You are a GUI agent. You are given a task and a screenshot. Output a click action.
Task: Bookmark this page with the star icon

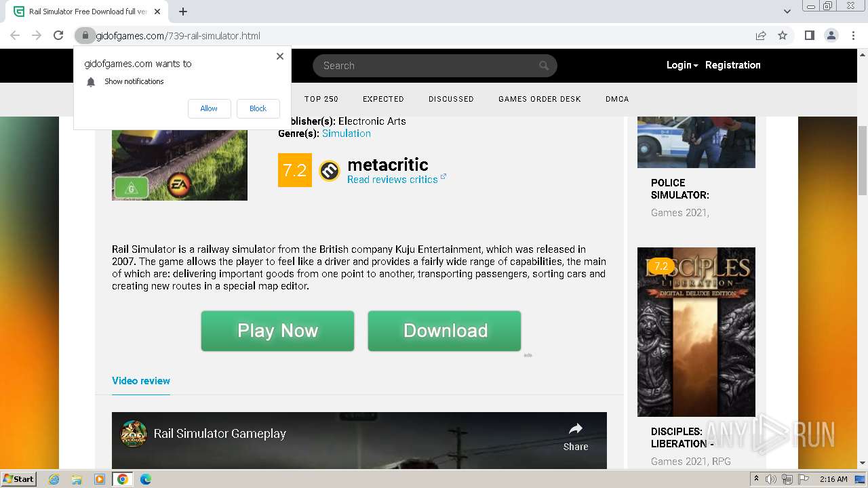[x=783, y=35]
